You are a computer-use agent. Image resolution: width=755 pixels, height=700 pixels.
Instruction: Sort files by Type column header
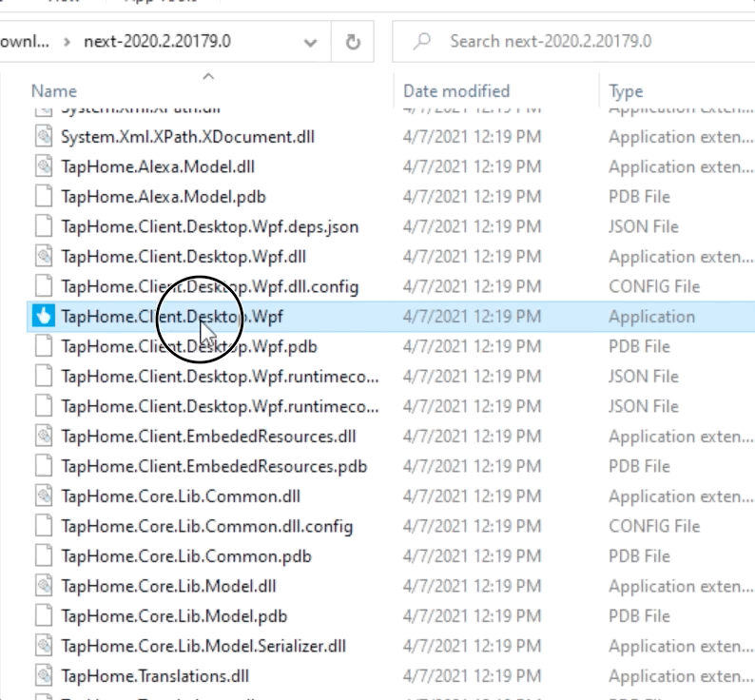click(626, 91)
